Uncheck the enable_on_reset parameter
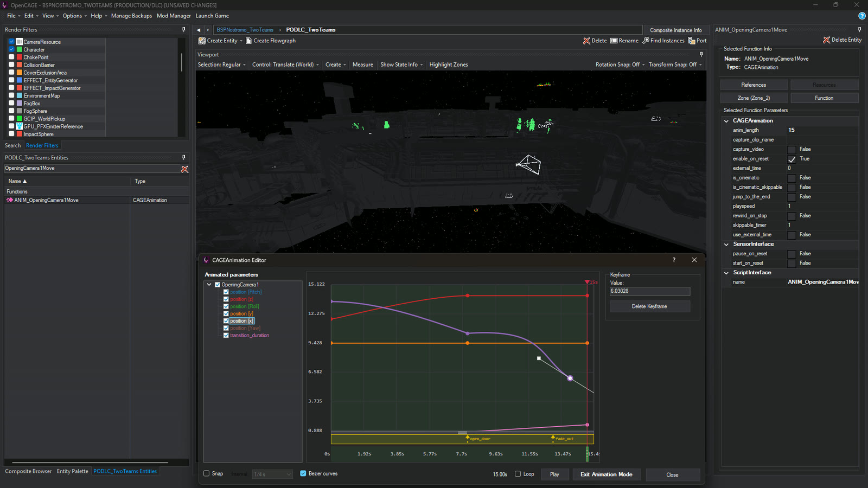This screenshot has height=488, width=868. (x=792, y=159)
